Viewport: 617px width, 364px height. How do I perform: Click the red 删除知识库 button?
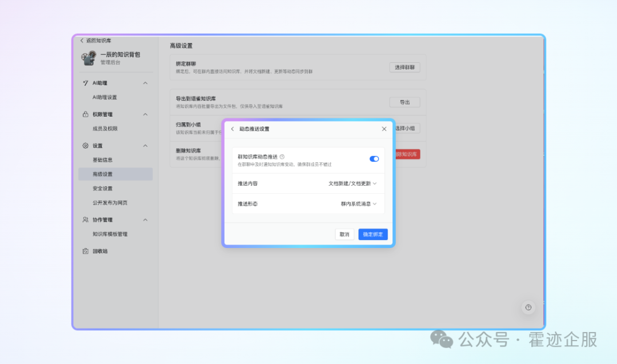(x=407, y=154)
